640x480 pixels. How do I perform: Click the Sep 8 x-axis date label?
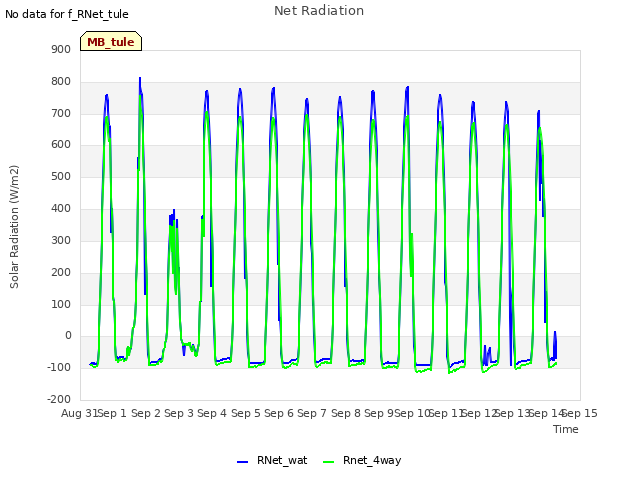click(x=346, y=413)
